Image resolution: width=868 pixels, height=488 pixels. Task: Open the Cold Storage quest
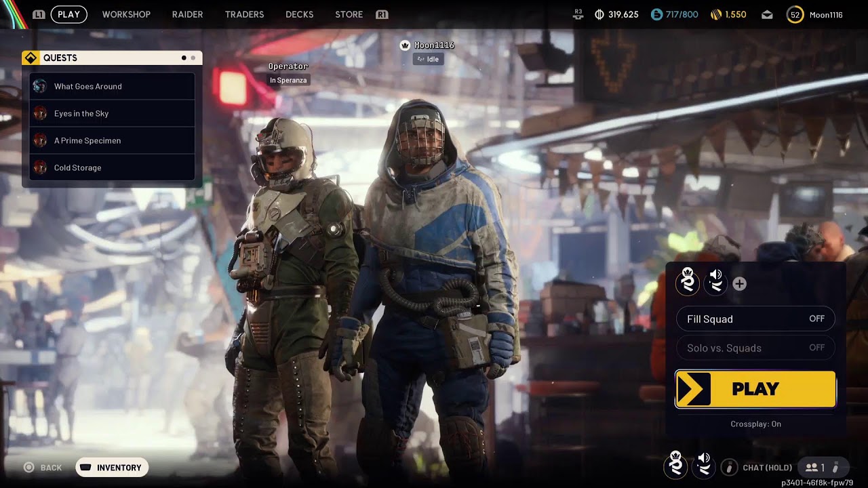click(x=112, y=167)
